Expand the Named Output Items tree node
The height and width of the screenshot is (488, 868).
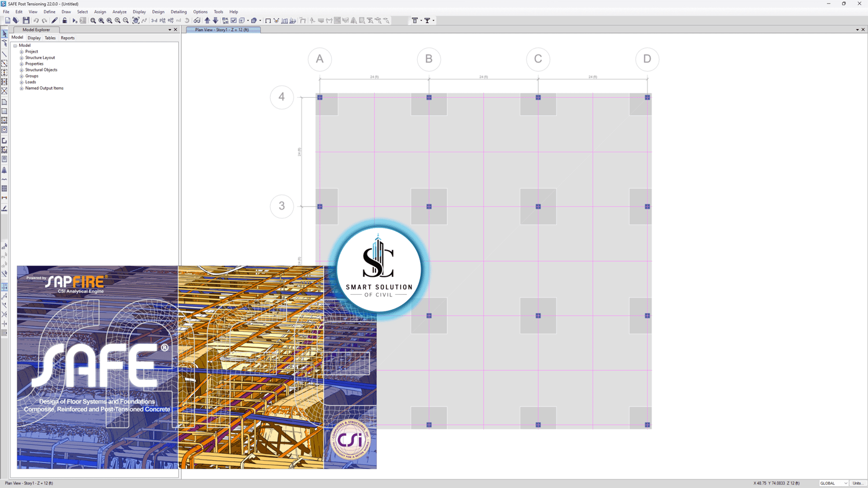click(x=21, y=89)
